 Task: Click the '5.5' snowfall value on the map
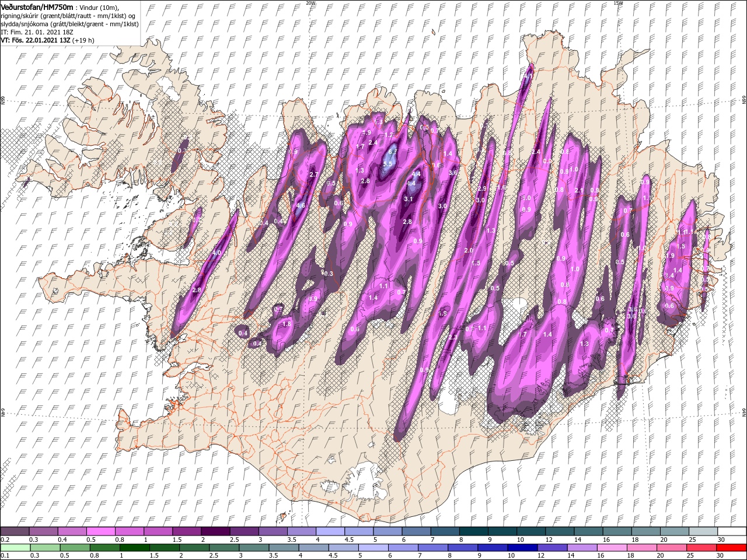click(388, 164)
